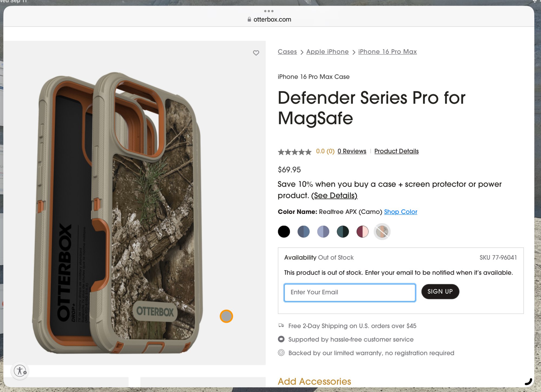Select the Realtree camo color swatch
The height and width of the screenshot is (392, 541).
pos(382,232)
